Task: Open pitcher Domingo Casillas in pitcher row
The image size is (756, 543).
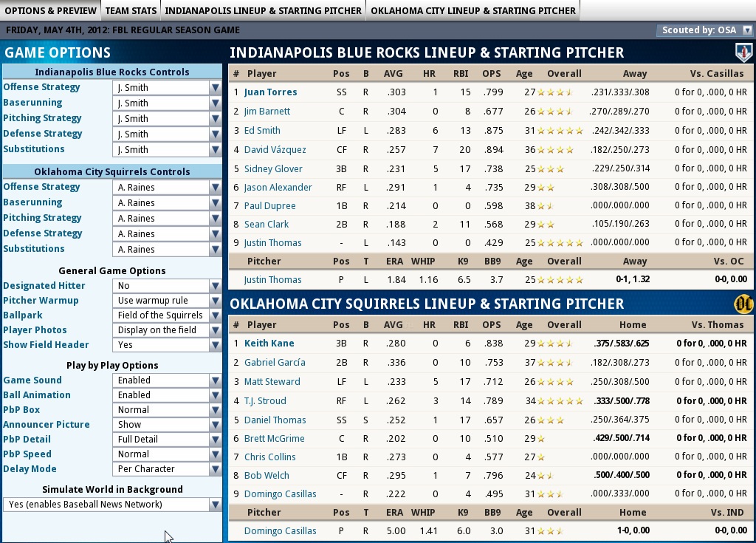Action: (x=280, y=531)
